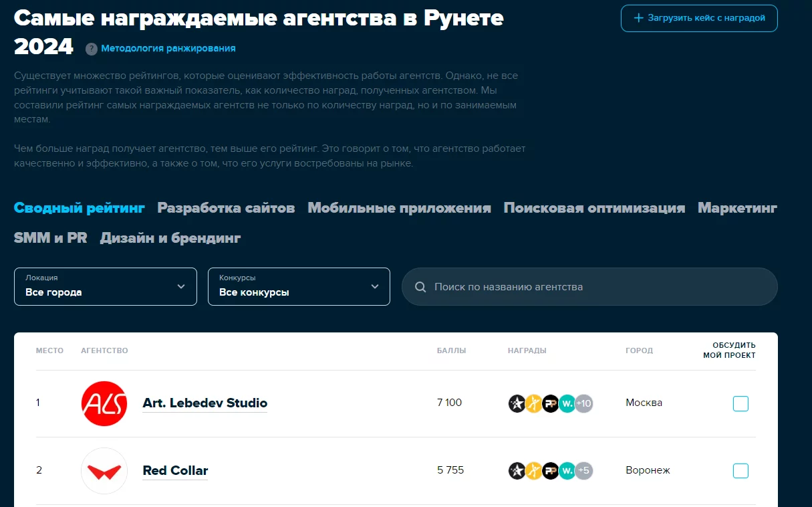The width and height of the screenshot is (812, 507).
Task: Open the Конкурсы Все конкурсы dropdown
Action: tap(299, 287)
